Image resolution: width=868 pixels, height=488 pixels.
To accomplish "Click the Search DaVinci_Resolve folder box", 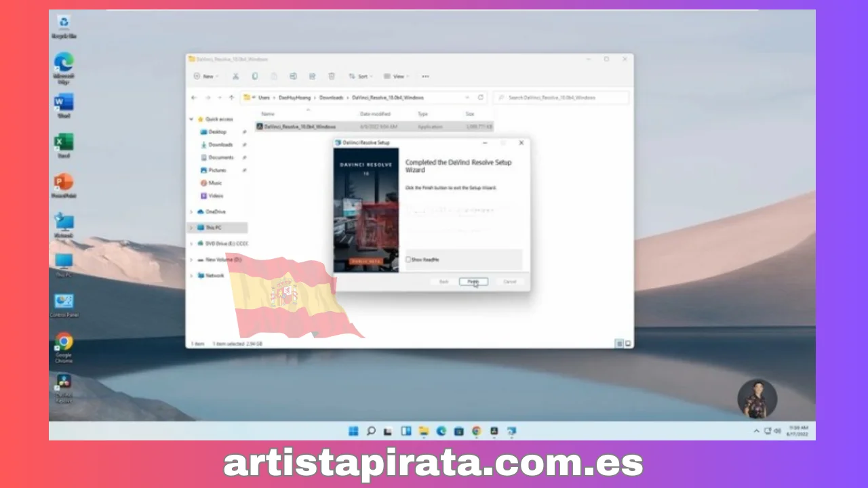I will pos(561,98).
